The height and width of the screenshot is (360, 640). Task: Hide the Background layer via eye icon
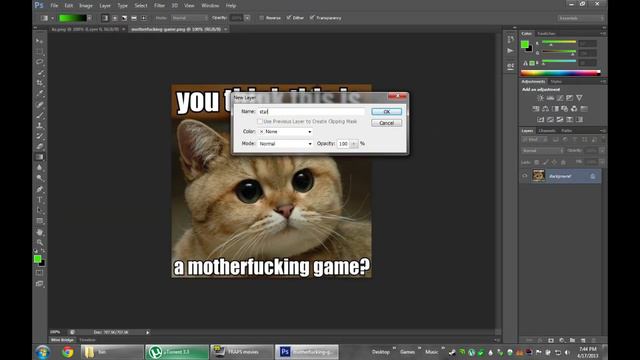click(524, 176)
